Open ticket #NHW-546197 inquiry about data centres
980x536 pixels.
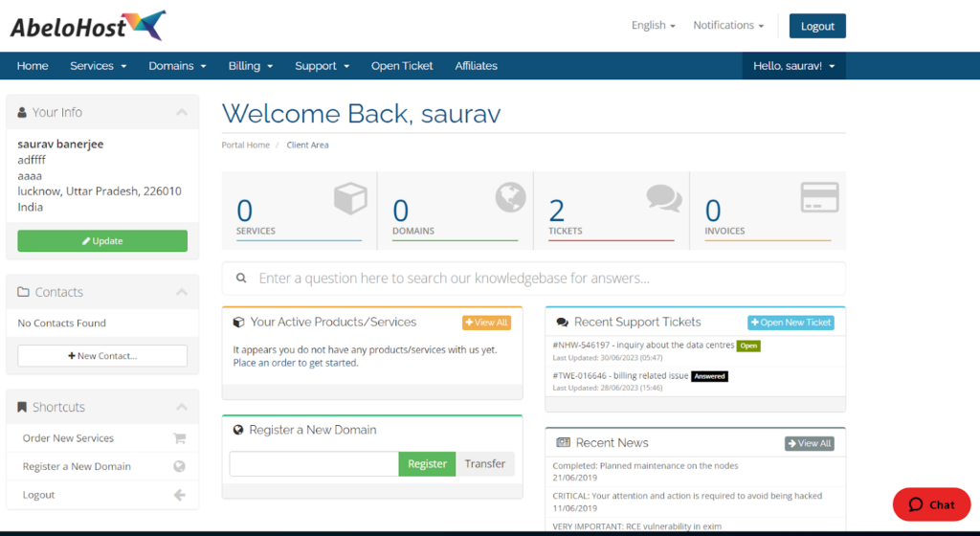[x=643, y=345]
